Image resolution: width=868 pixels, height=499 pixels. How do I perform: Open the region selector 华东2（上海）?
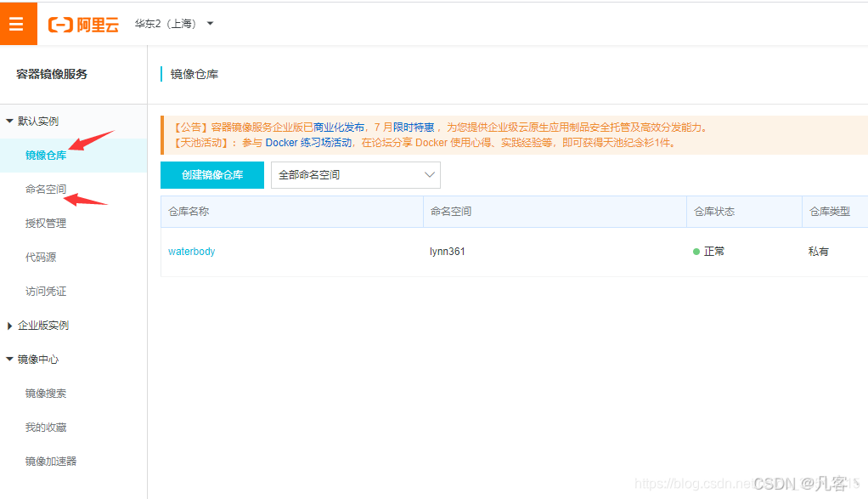coord(172,24)
